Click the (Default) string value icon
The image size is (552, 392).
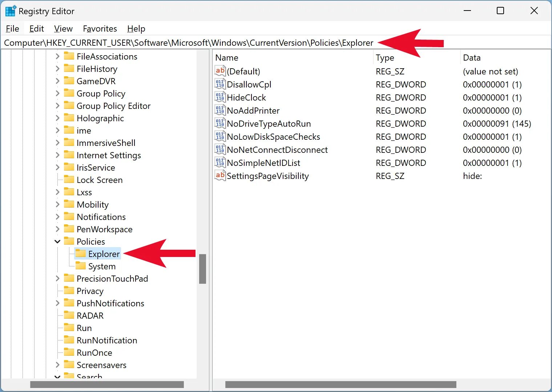[x=220, y=71]
